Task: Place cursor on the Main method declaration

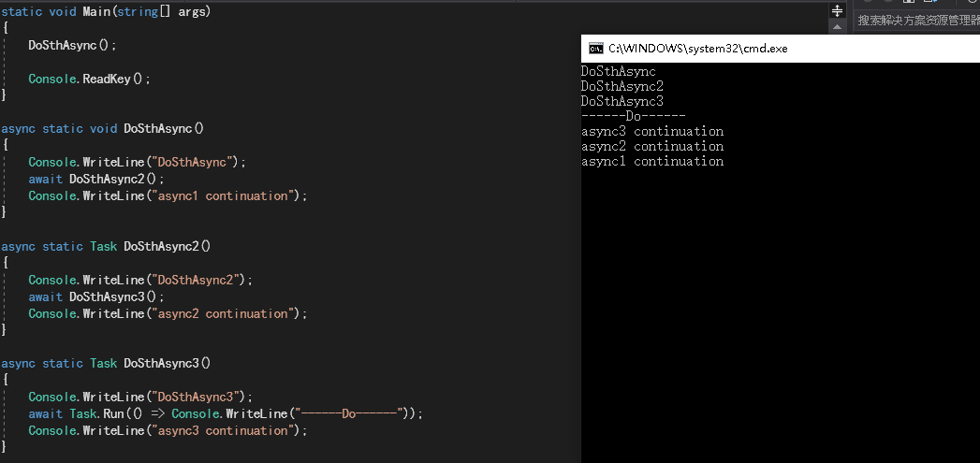Action: [107, 11]
